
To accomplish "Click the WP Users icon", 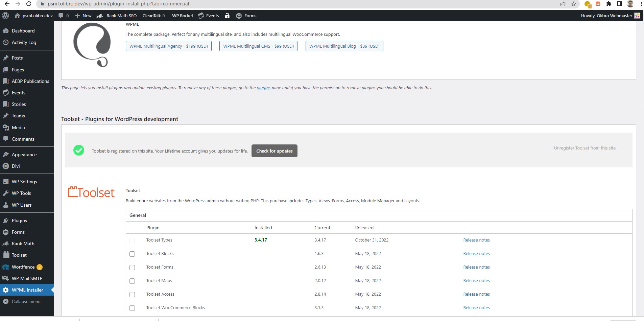I will (x=6, y=205).
